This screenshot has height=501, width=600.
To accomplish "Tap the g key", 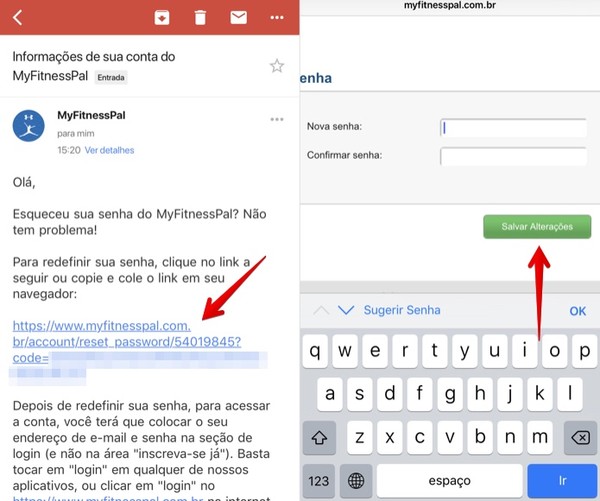I will 450,394.
